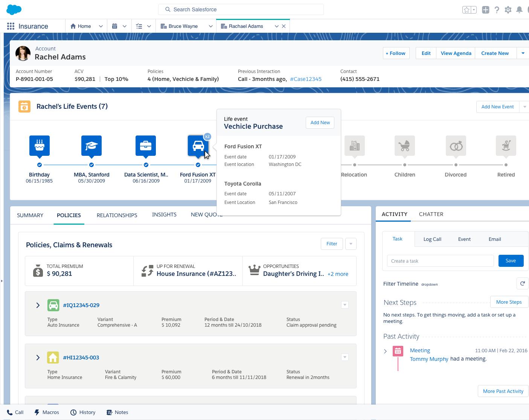This screenshot has height=420, width=529.
Task: Click the Birthday life event icon
Action: [40, 146]
